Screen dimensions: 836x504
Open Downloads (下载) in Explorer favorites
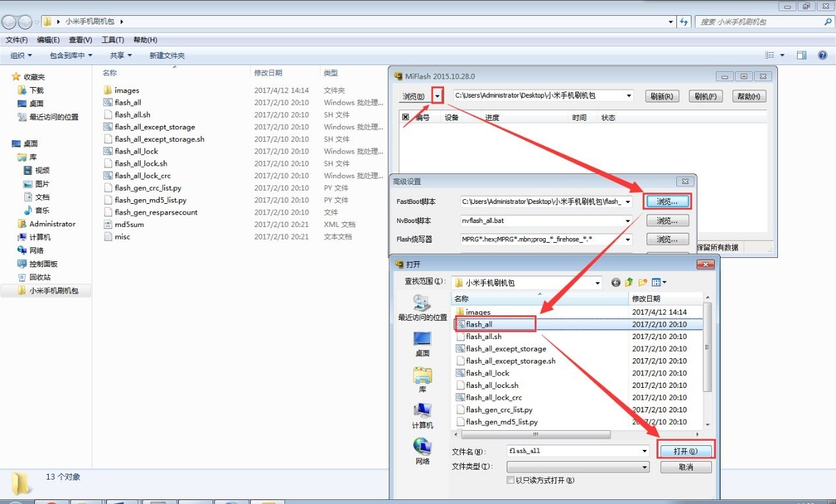pyautogui.click(x=30, y=90)
